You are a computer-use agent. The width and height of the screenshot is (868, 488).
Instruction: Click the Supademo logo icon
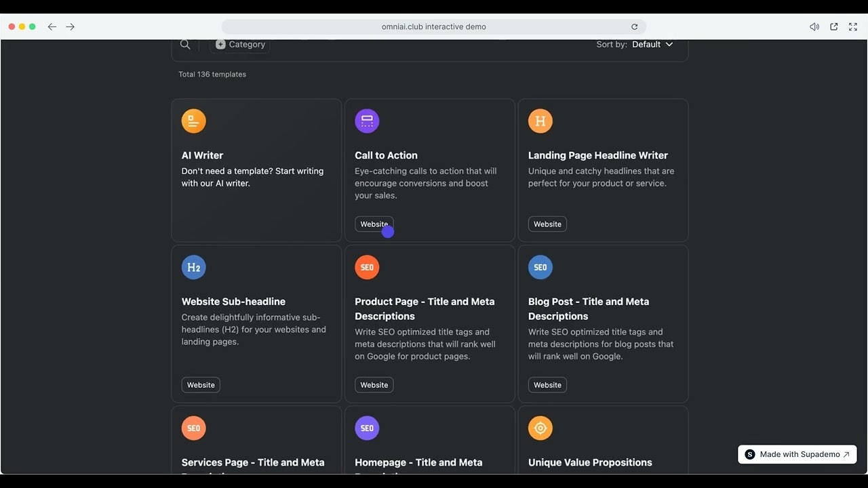coord(750,454)
